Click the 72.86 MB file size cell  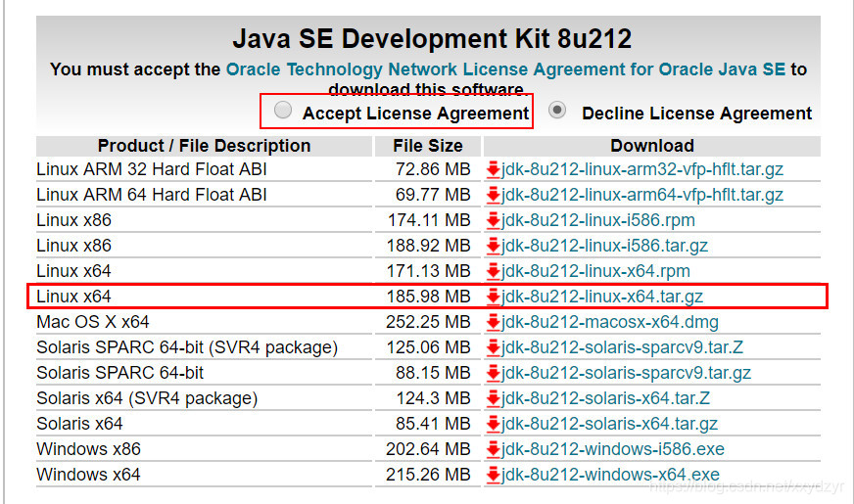point(433,169)
